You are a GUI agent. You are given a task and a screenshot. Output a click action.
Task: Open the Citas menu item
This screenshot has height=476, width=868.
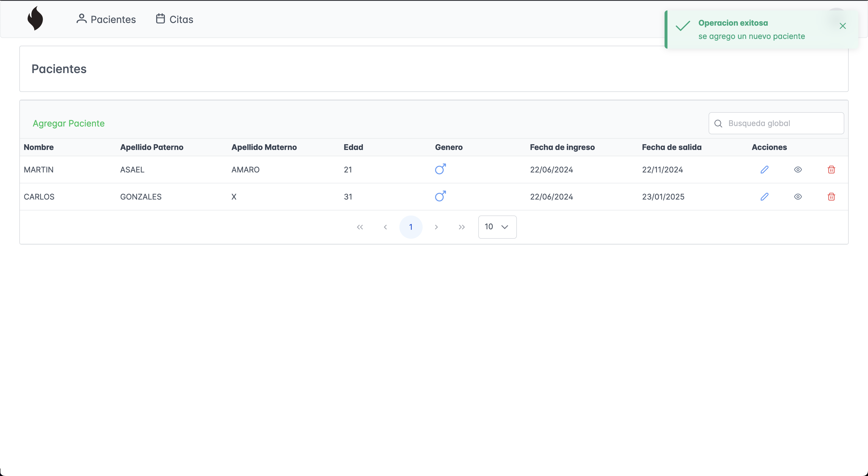click(x=175, y=19)
